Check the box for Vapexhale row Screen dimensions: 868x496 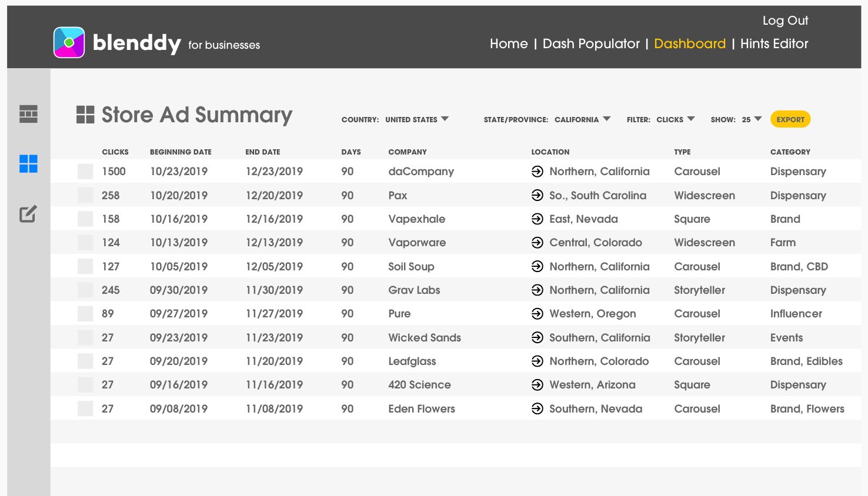click(85, 219)
